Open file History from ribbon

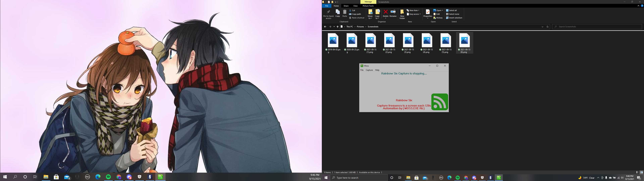coord(438,18)
